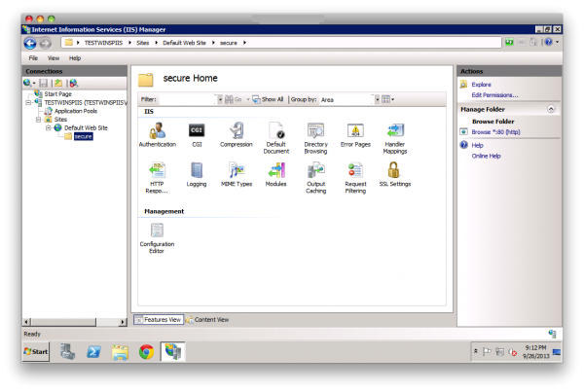Viewport: 584px width, 392px height.
Task: Open the Default Document feature
Action: 276,130
